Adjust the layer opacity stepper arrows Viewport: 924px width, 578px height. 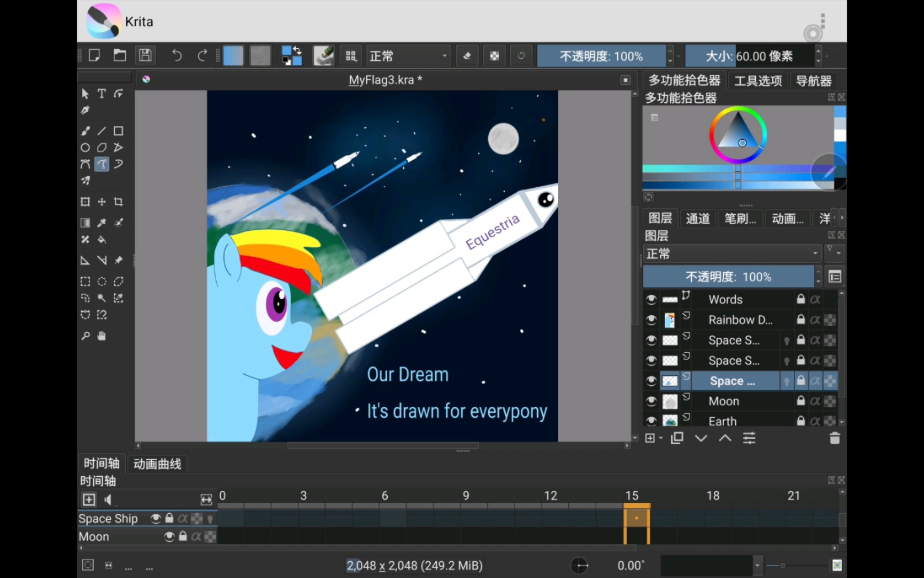tap(818, 277)
